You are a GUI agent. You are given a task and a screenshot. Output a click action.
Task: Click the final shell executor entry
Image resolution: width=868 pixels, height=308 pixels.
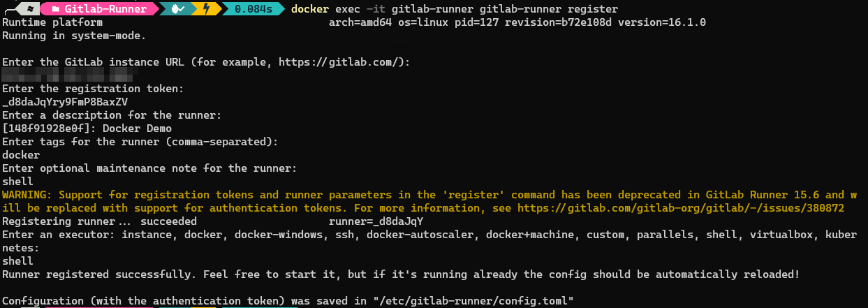(17, 261)
